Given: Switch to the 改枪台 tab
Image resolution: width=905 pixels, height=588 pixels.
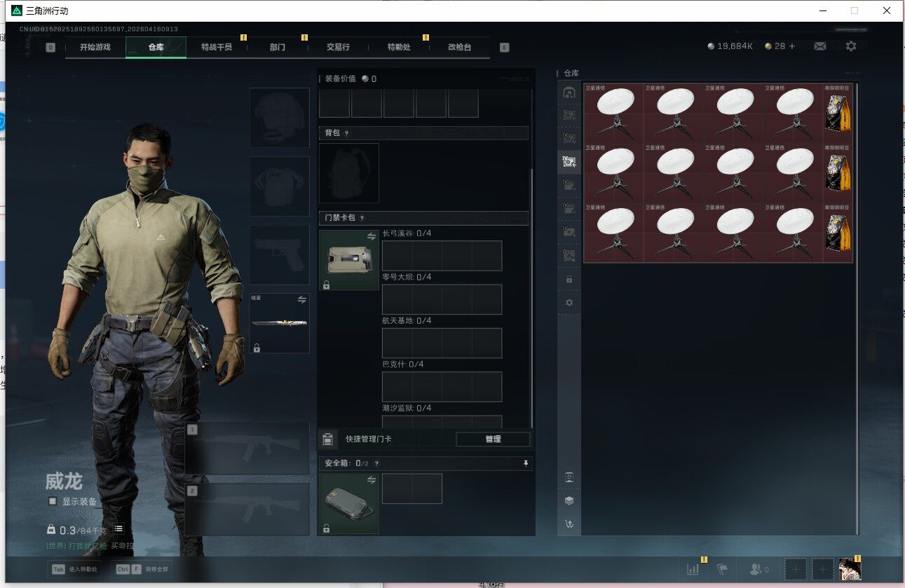Looking at the screenshot, I should (460, 47).
